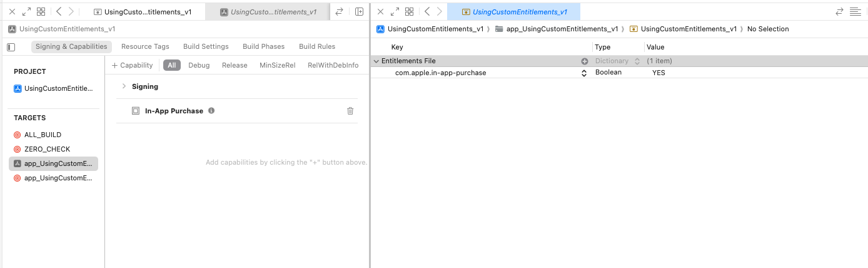
Task: Open app_UsingCustomEntitlements_v1 folder breadcrumb
Action: [x=557, y=29]
